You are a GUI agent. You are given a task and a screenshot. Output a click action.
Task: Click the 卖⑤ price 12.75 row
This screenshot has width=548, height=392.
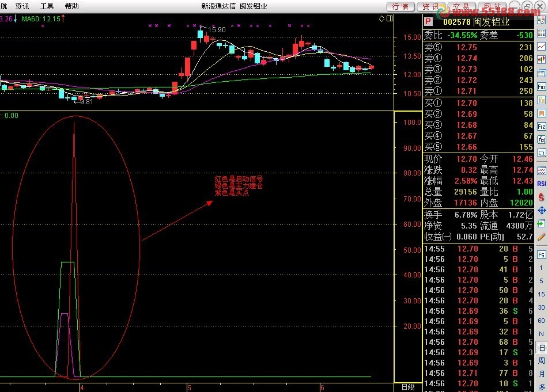478,47
